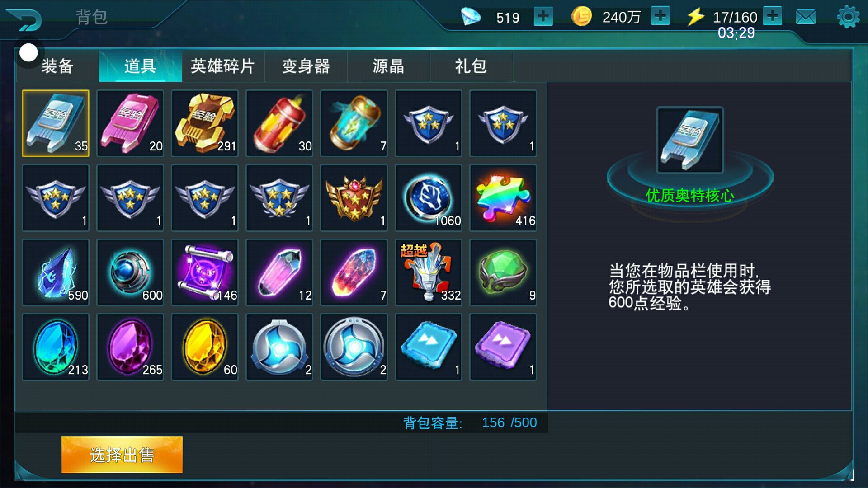Screen dimensions: 868x488
Task: Add diamonds with the plus button beside 519
Action: tap(543, 17)
